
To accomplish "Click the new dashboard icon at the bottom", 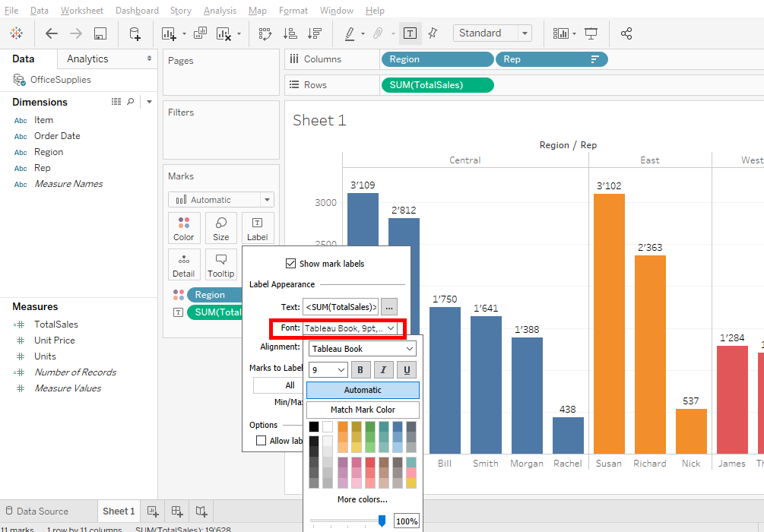I will 176,511.
